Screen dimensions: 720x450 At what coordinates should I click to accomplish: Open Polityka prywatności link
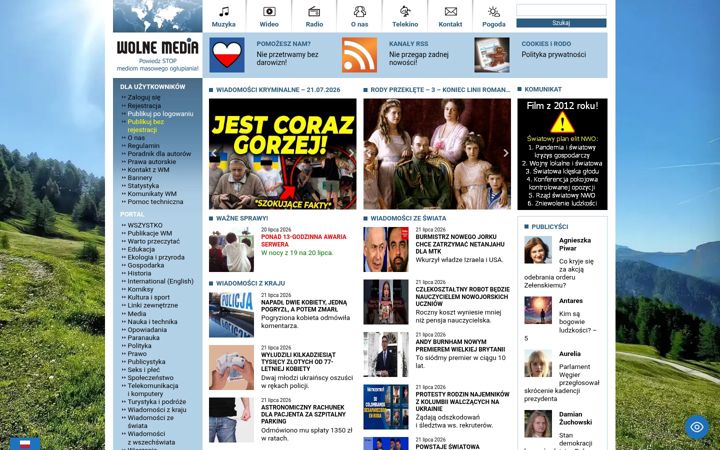coord(553,54)
